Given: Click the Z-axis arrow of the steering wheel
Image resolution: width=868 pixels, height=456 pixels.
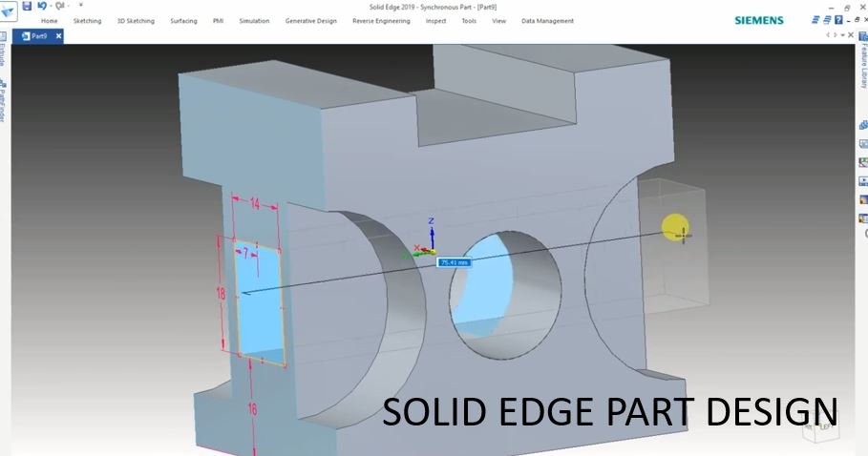Looking at the screenshot, I should (432, 229).
